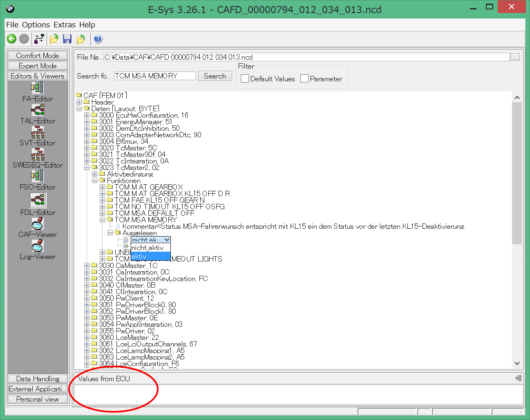This screenshot has height=420, width=530.
Task: Enable the Default Values filter checkbox
Action: coord(245,78)
